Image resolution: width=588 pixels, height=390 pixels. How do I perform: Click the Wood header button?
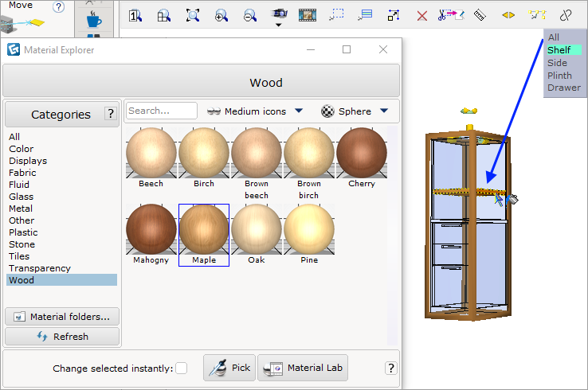[202, 81]
